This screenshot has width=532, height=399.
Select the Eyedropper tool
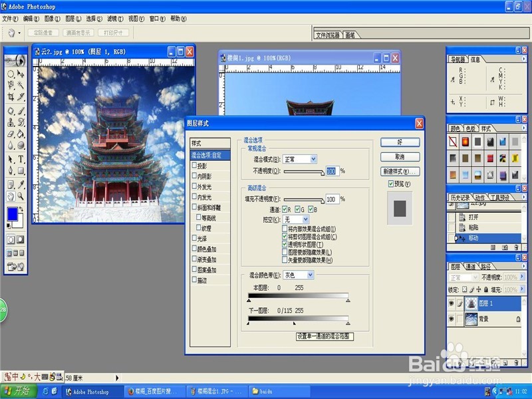(x=21, y=185)
